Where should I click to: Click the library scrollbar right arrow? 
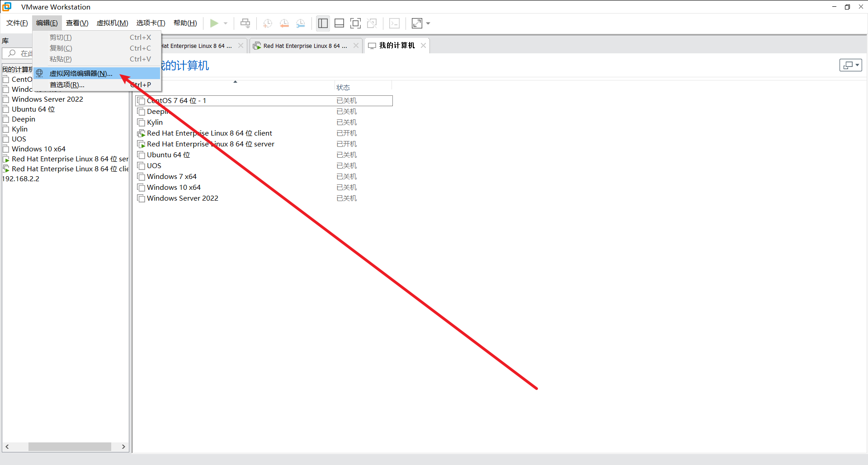pyautogui.click(x=123, y=446)
